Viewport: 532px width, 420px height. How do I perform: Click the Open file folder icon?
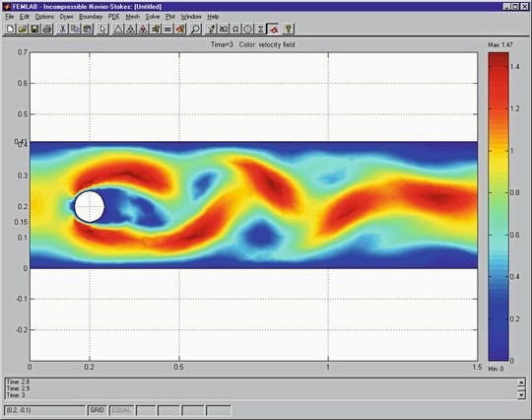pyautogui.click(x=23, y=29)
